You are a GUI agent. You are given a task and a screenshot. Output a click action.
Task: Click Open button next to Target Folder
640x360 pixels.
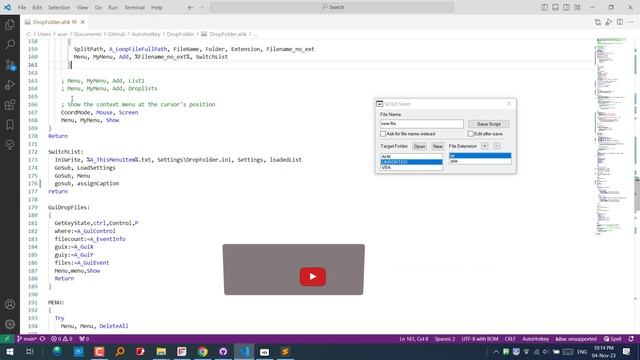click(419, 146)
